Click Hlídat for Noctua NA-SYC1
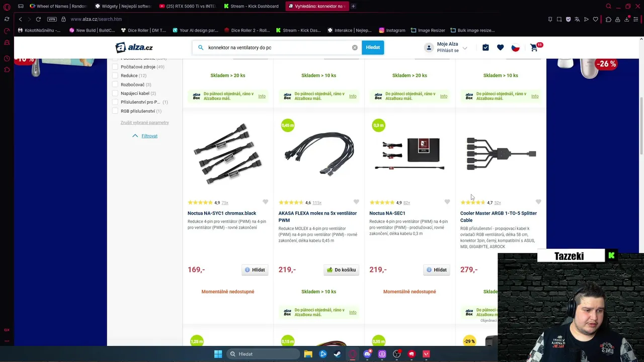 [255, 270]
